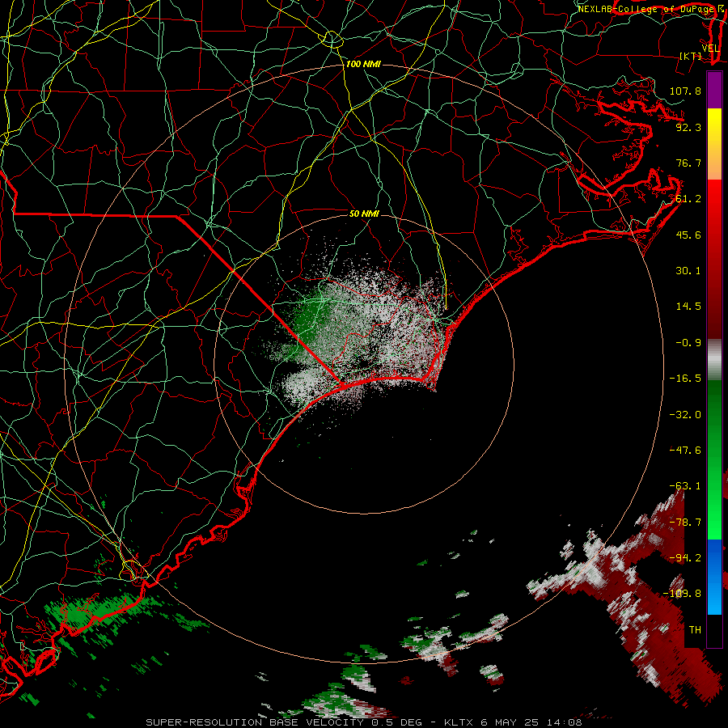The image size is (728, 728).
Task: Pick the purple band on the color bar
Action: (x=714, y=90)
